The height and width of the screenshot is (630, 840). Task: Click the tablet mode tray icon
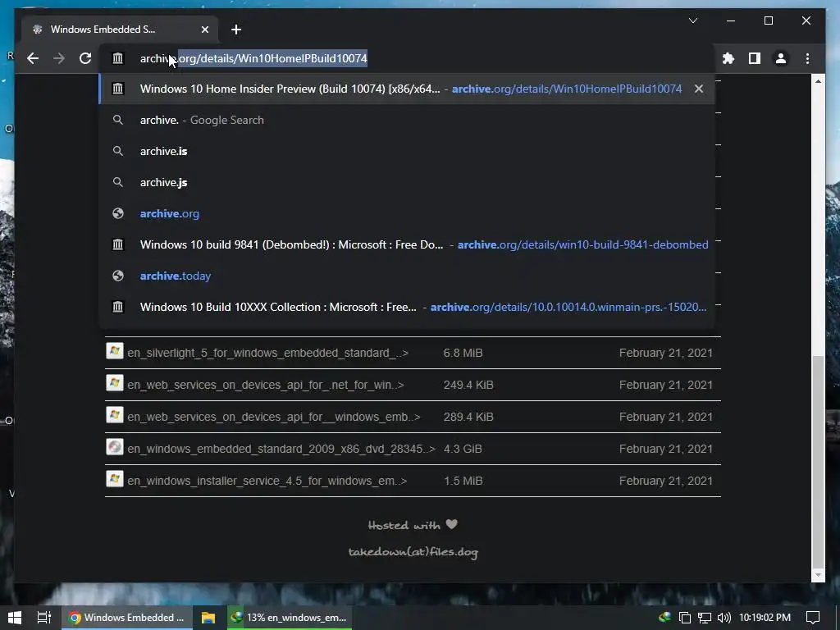click(685, 618)
